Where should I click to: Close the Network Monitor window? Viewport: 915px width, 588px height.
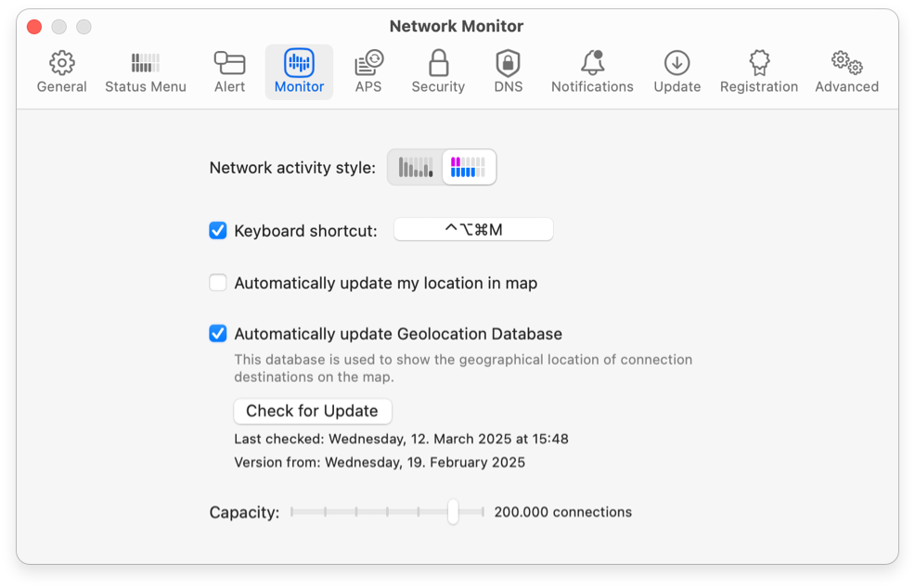(34, 27)
